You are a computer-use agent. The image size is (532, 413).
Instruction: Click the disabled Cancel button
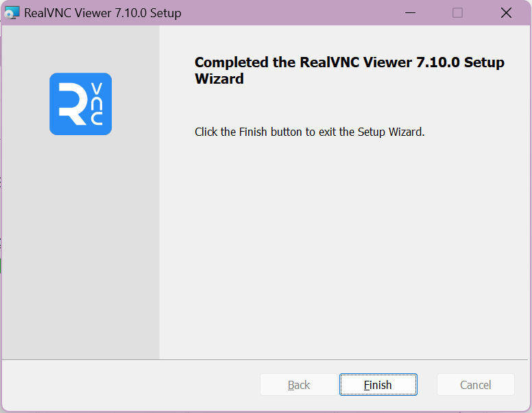tap(475, 385)
